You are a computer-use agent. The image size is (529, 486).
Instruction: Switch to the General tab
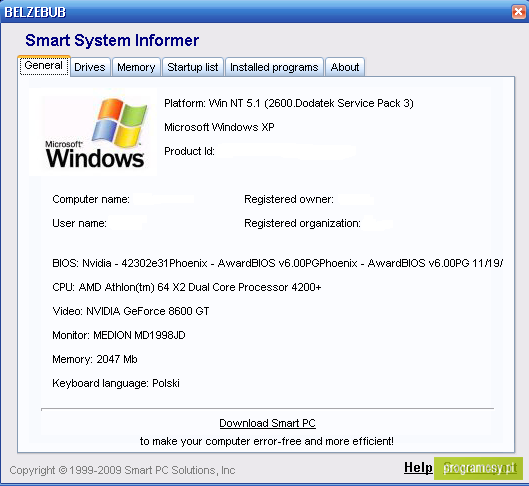coord(44,66)
